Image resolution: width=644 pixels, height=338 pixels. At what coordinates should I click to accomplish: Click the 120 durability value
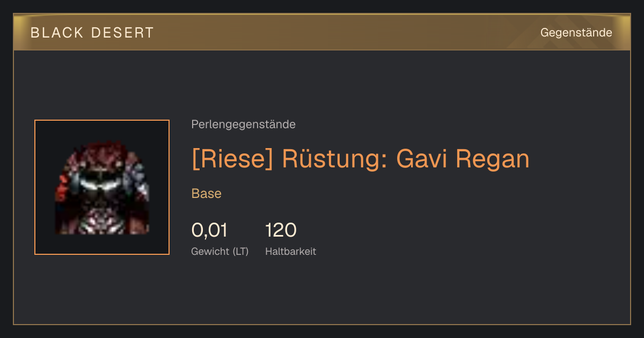click(281, 230)
